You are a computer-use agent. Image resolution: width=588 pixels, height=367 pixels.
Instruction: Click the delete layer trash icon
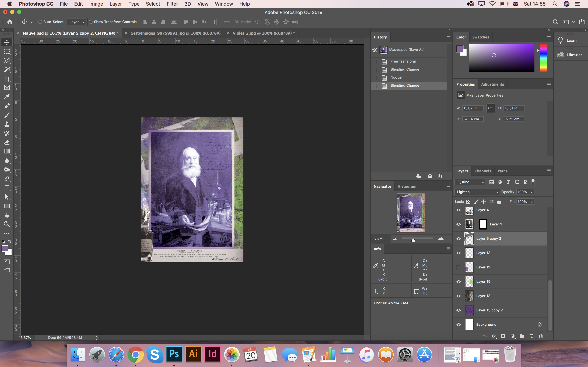point(541,336)
